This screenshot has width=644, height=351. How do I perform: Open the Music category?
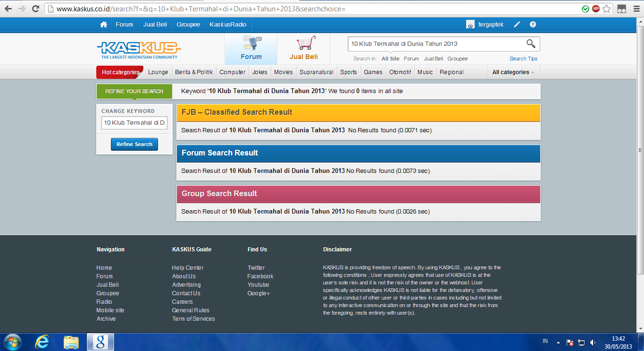coord(425,72)
